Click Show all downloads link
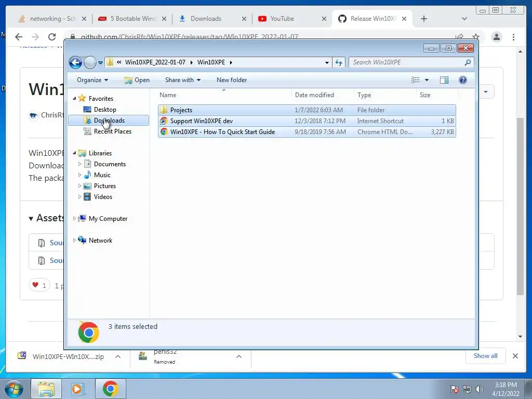The image size is (532, 399). (x=486, y=355)
